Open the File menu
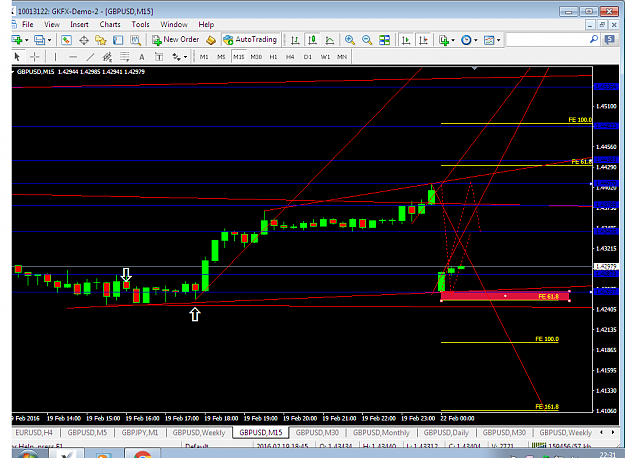Image resolution: width=625 pixels, height=458 pixels. coord(28,24)
